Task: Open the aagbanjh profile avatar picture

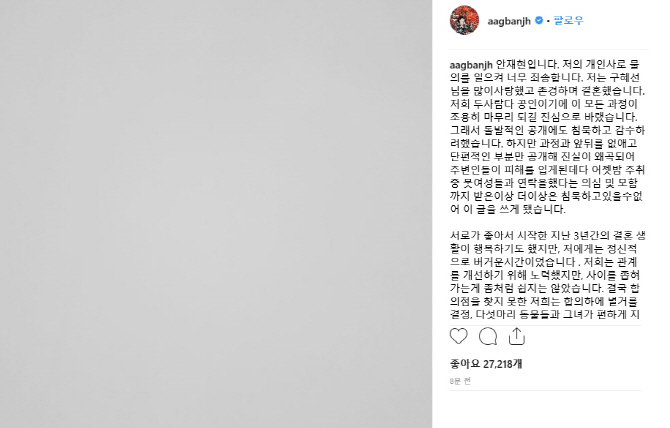Action: [x=464, y=20]
